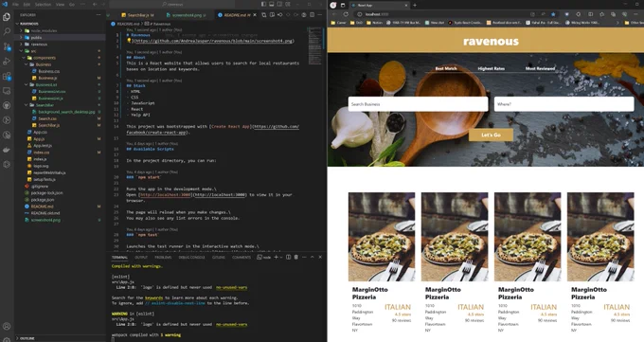
Task: Open the Search view in VS Code activity bar
Action: (7, 31)
